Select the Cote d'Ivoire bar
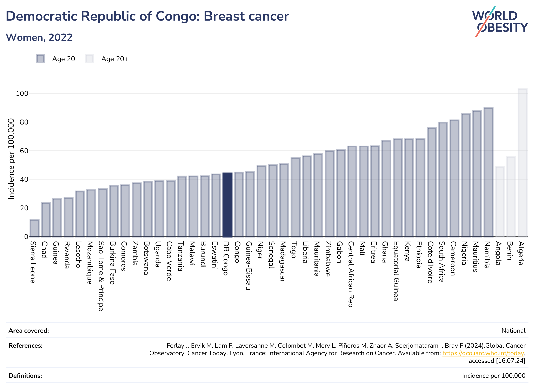534x392 pixels. point(432,182)
